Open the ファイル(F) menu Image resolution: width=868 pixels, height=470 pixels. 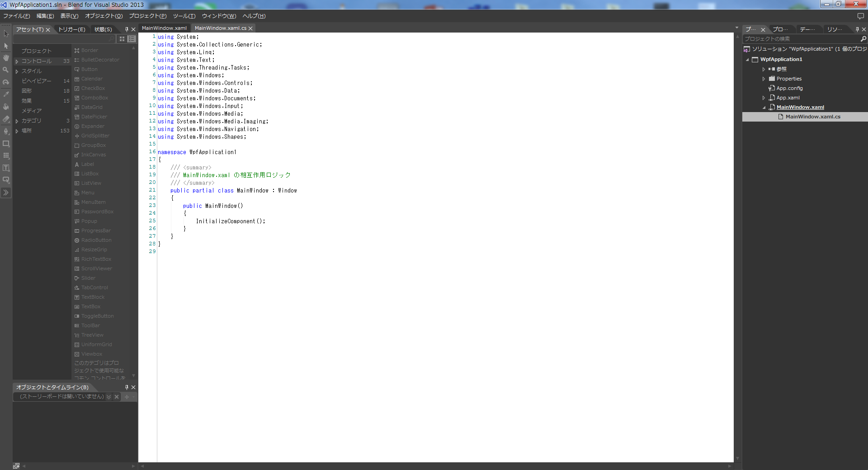click(x=17, y=16)
